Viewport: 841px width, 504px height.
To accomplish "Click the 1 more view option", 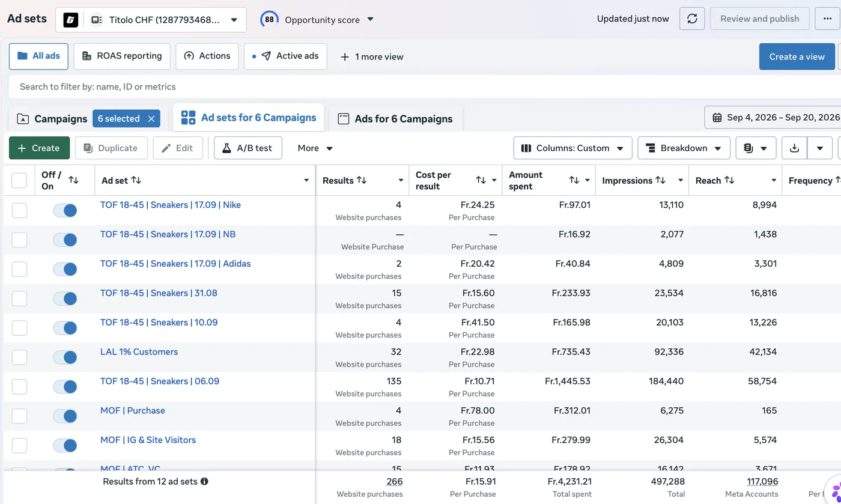I will point(372,56).
